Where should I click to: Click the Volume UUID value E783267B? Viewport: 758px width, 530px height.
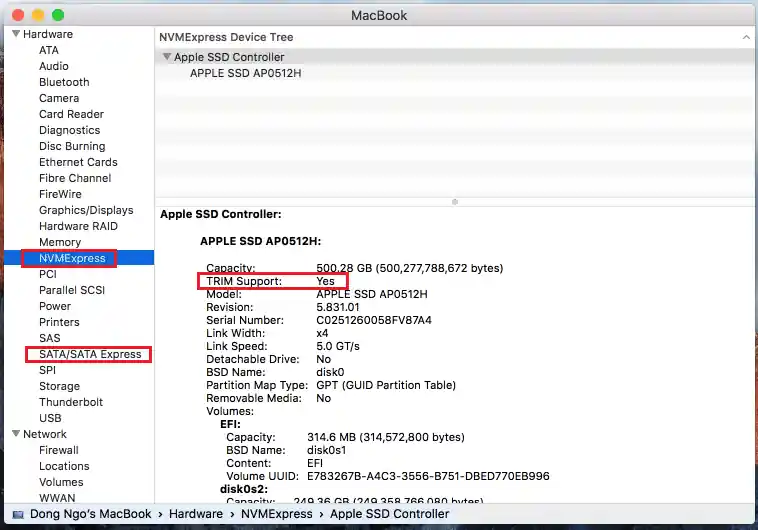point(428,476)
